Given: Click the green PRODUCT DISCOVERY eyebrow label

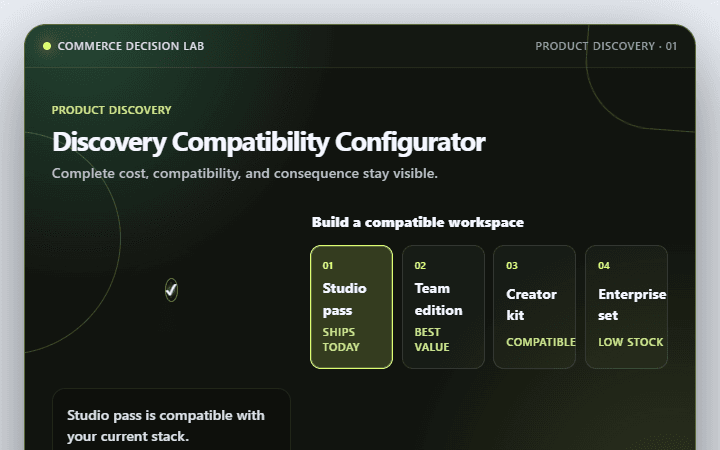Looking at the screenshot, I should pos(112,110).
